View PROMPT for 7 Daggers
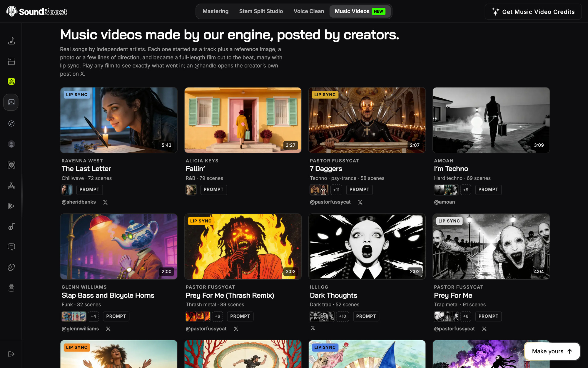 (359, 190)
